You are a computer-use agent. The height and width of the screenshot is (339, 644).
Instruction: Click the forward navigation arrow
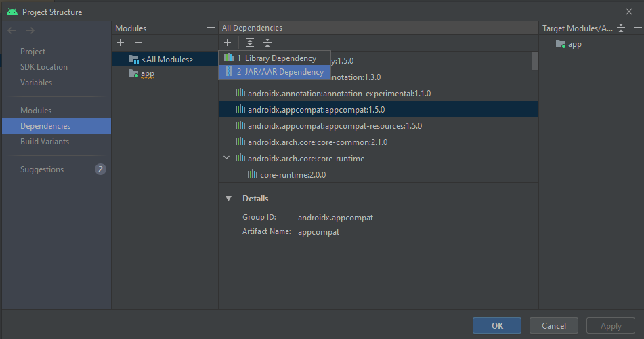pos(30,31)
